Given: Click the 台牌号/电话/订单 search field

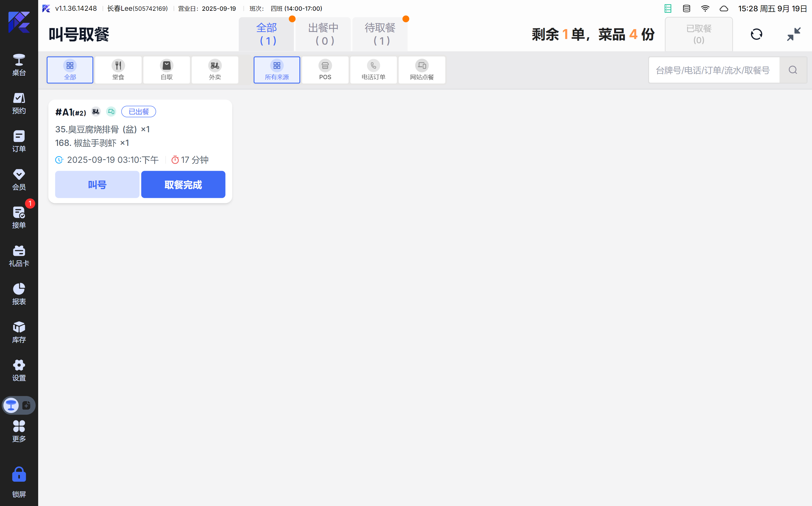Looking at the screenshot, I should pyautogui.click(x=714, y=70).
